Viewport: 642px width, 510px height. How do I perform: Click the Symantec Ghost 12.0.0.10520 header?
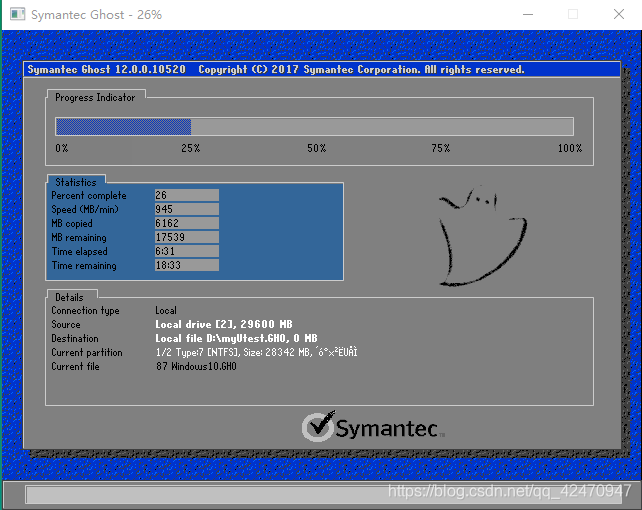(x=106, y=69)
